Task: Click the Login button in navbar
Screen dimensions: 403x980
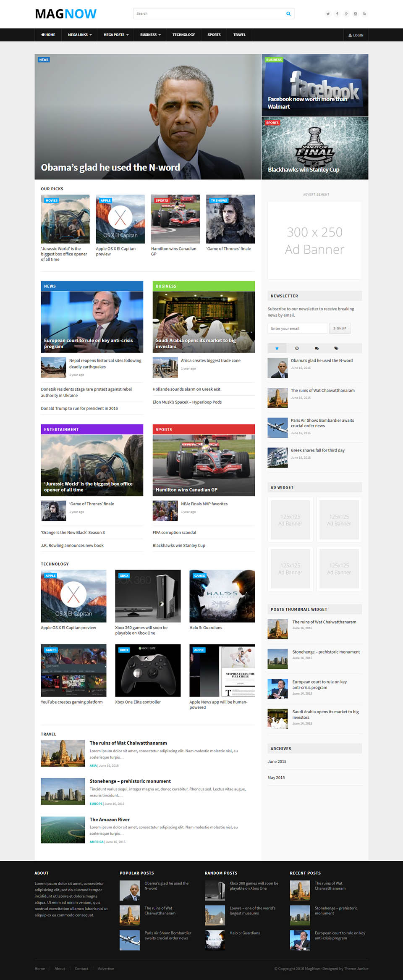Action: 356,35
